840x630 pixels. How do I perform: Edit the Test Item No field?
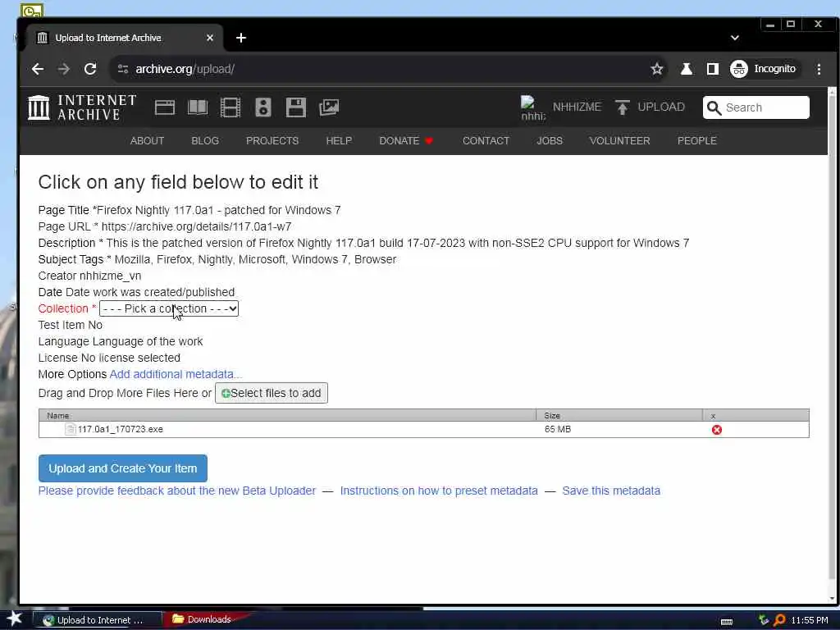[x=95, y=325]
